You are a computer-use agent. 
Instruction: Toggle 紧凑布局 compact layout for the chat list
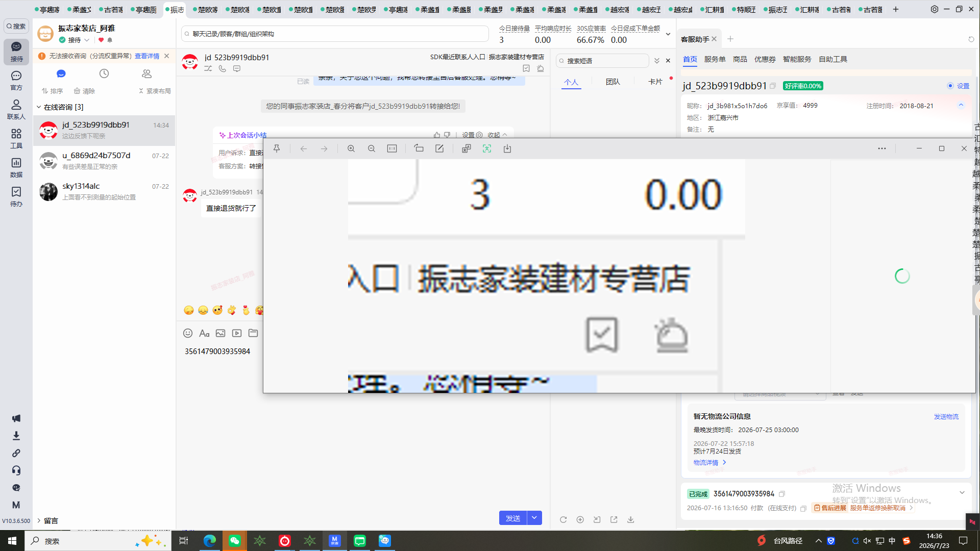tap(155, 91)
